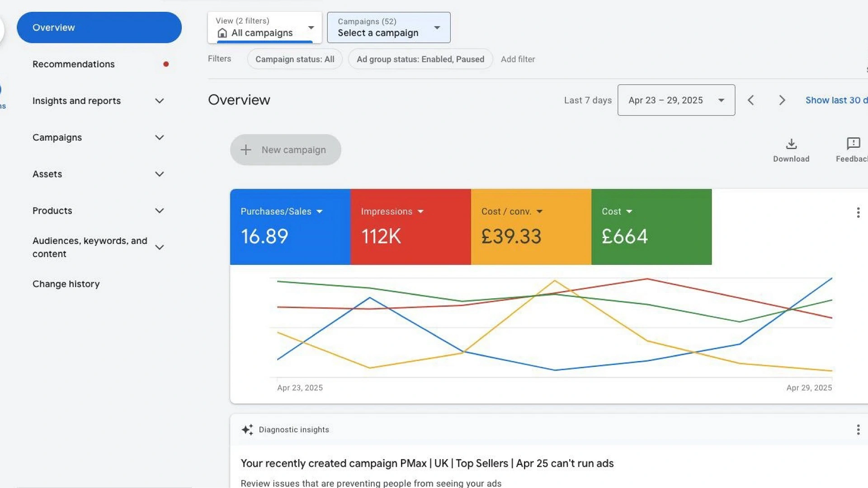
Task: Go to next date range arrow
Action: [x=782, y=100]
